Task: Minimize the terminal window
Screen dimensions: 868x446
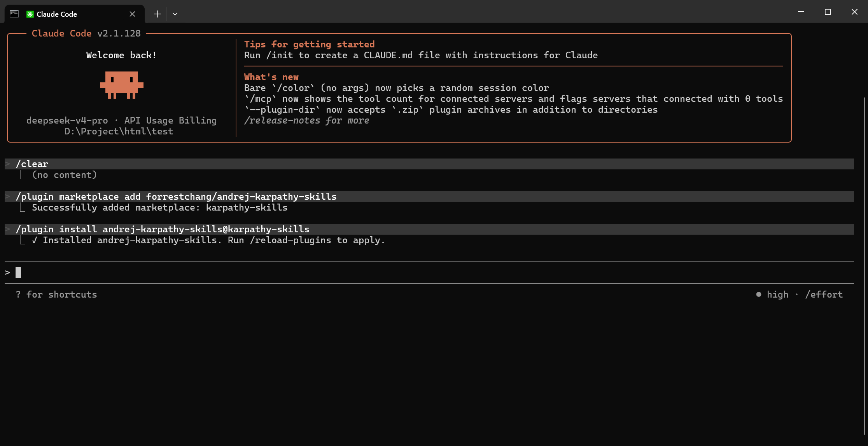Action: [801, 12]
